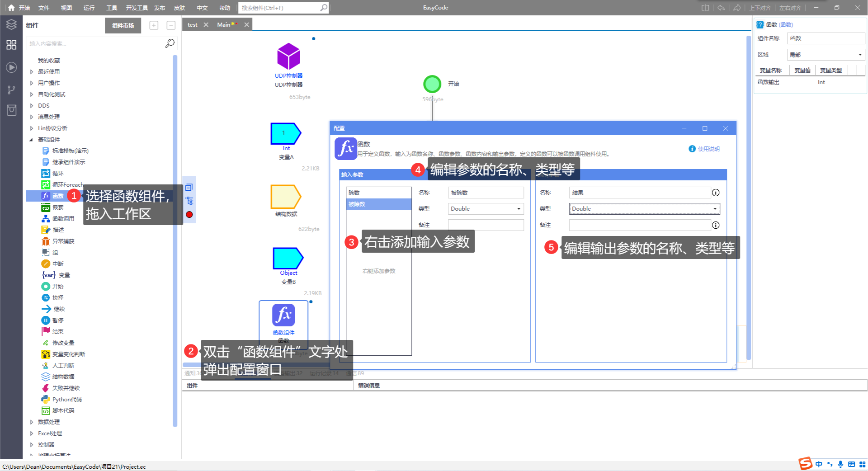Viewport: 868px width, 471px height.
Task: Open the 区域 局部 dropdown
Action: pos(826,55)
